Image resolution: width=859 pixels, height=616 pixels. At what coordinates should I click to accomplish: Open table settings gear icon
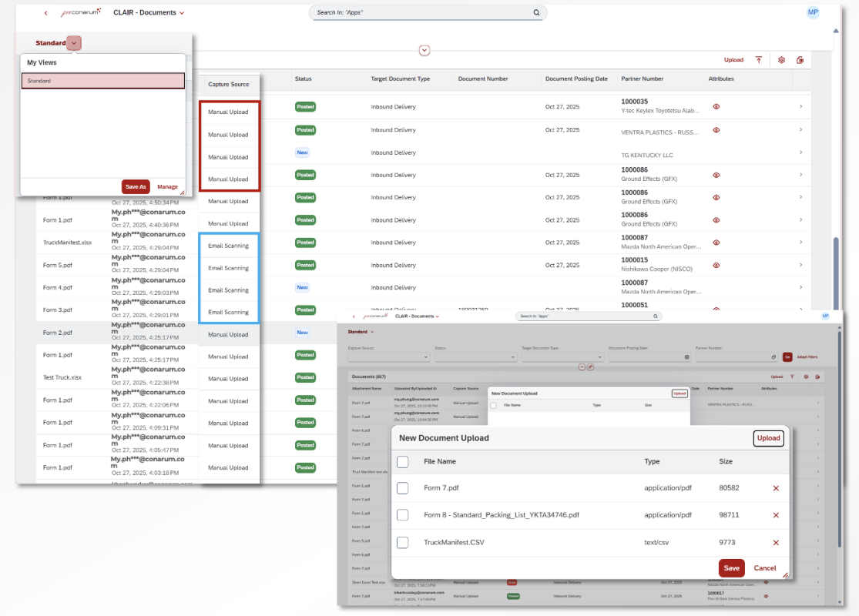781,60
